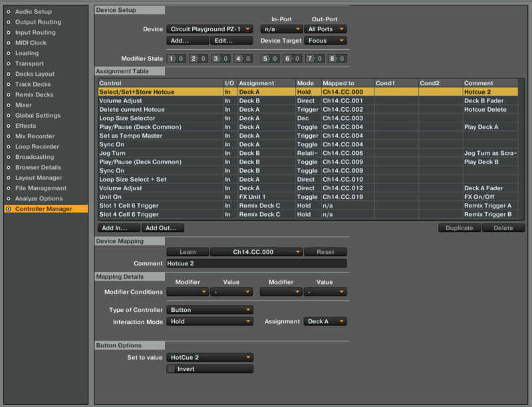Click the bullet icon next to MIDI Clock
The image size is (532, 407).
9,43
